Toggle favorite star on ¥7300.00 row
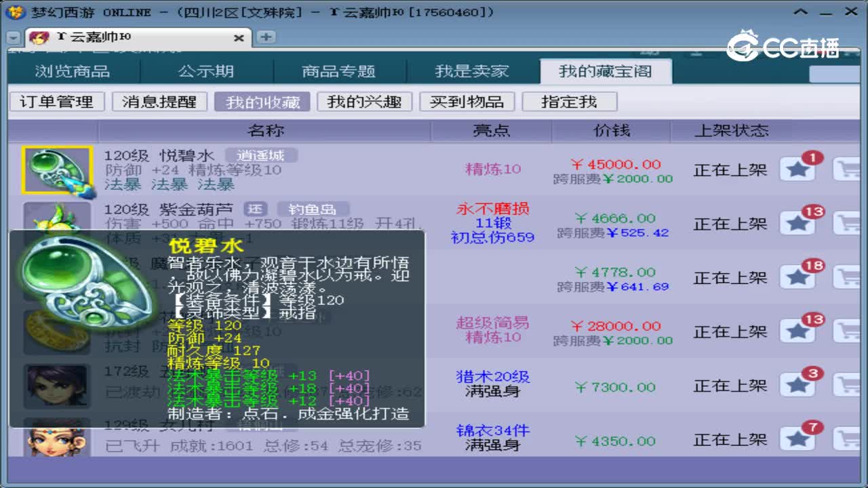The height and width of the screenshot is (488, 868). point(797,386)
